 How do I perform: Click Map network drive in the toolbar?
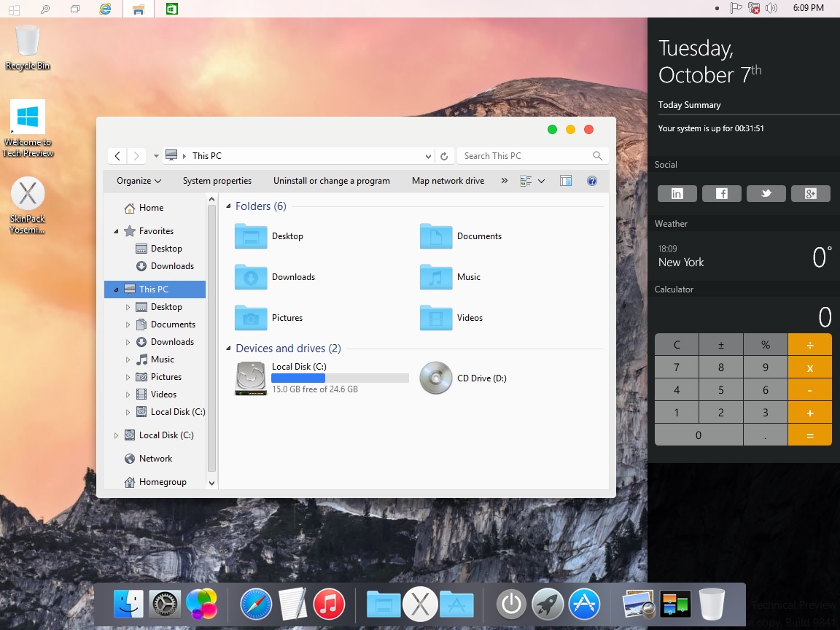click(x=448, y=180)
